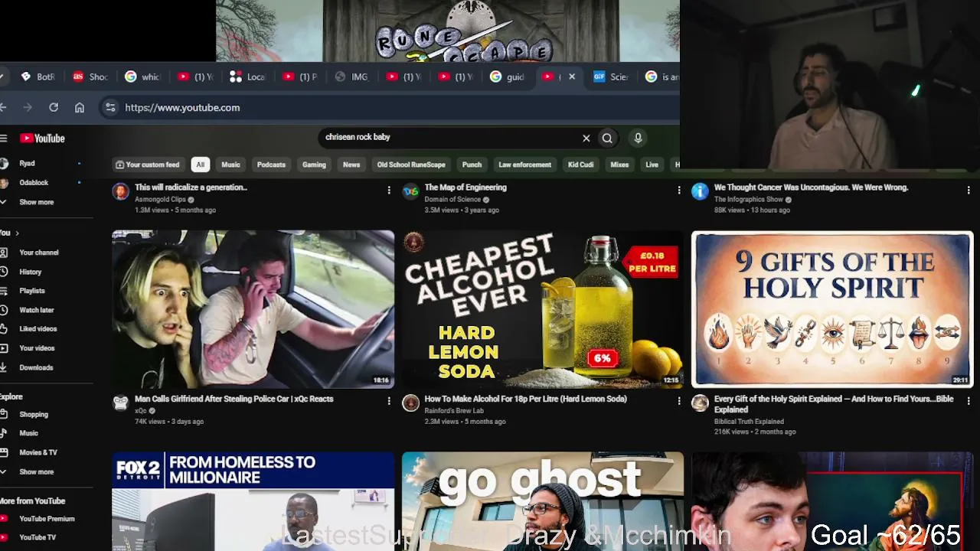This screenshot has width=980, height=551.
Task: Switch to the IMG browser tab
Action: tap(352, 77)
